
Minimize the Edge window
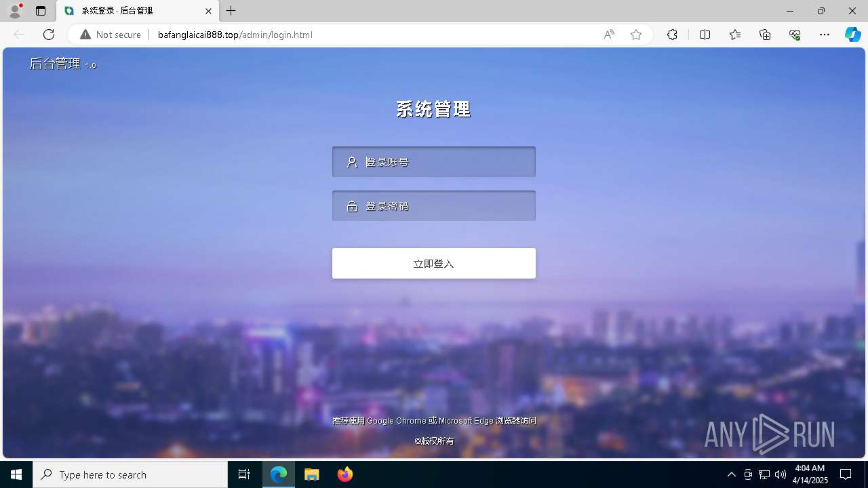pyautogui.click(x=790, y=11)
